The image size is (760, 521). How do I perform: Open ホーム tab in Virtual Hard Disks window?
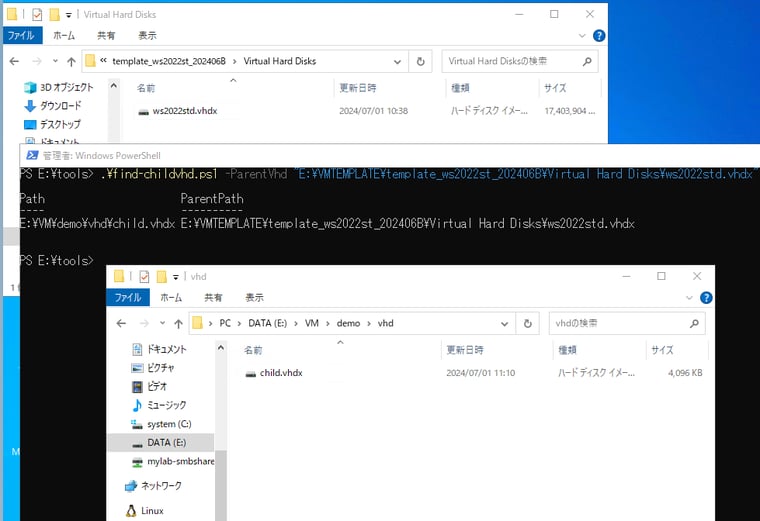[x=64, y=35]
